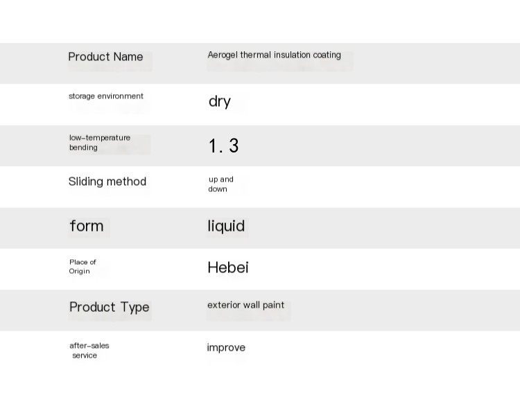Click the Sliding method label
Viewport: 520px width, 420px height.
(x=107, y=182)
